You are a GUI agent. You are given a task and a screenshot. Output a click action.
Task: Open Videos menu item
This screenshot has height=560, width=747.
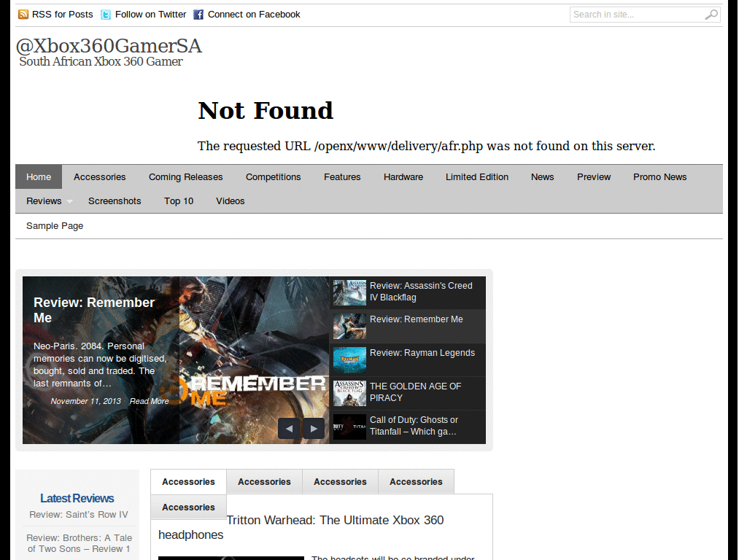[x=230, y=201]
